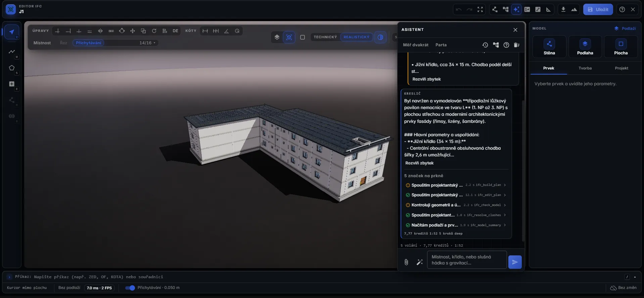Switch to Realistický render mode
This screenshot has height=298, width=644.
click(357, 37)
